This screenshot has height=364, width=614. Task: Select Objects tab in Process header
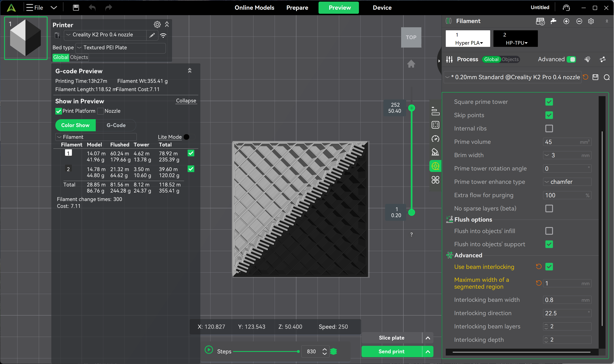point(510,59)
